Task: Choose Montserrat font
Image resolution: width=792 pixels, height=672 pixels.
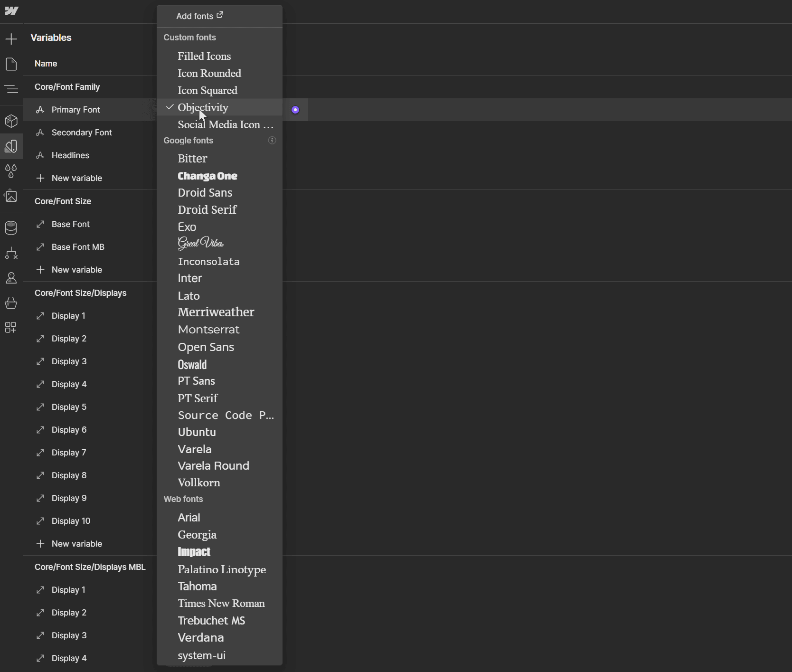Action: click(219, 330)
